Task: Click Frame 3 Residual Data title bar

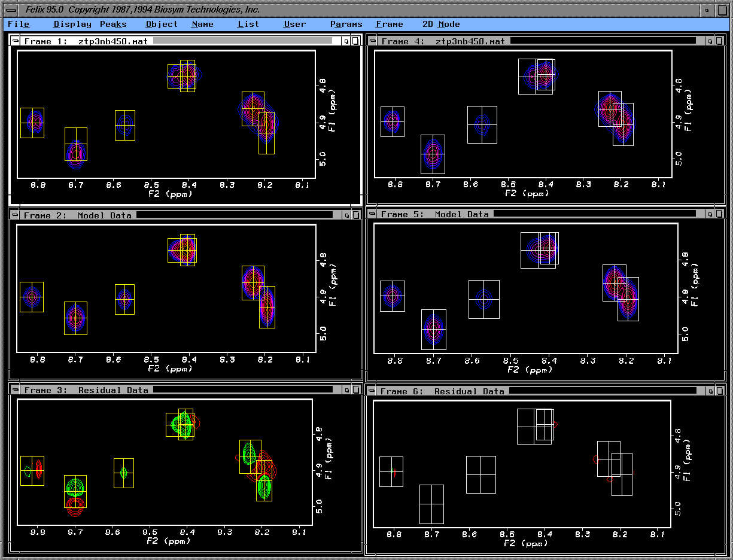Action: (239, 390)
